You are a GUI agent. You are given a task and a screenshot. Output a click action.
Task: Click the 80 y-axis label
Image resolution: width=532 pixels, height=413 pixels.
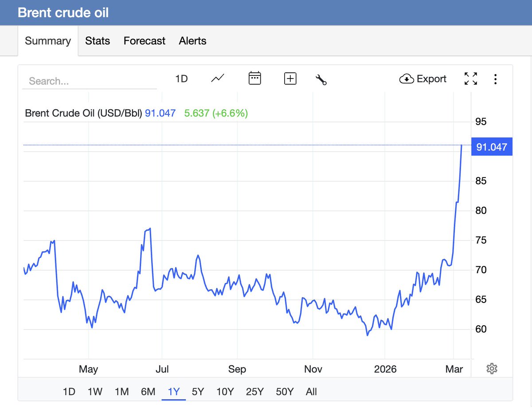point(481,210)
